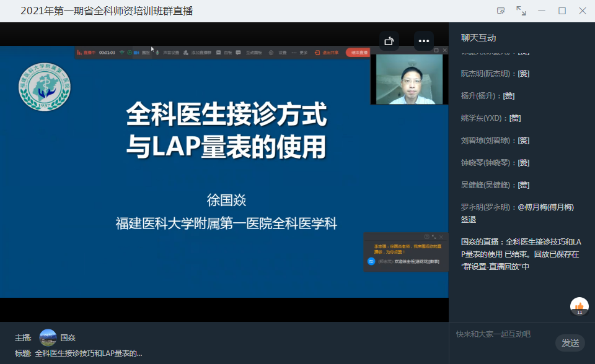Expand 更多 in the shared toolbar
The width and height of the screenshot is (595, 364).
pyautogui.click(x=300, y=53)
